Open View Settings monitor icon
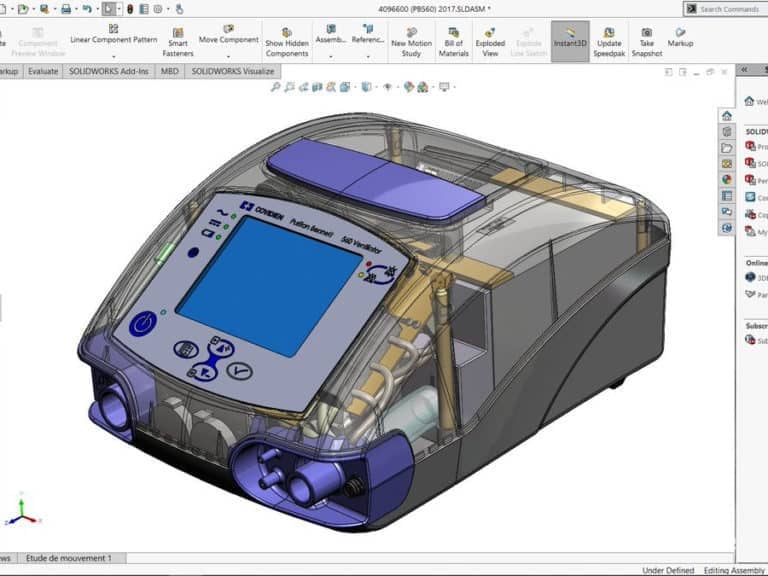 (444, 87)
